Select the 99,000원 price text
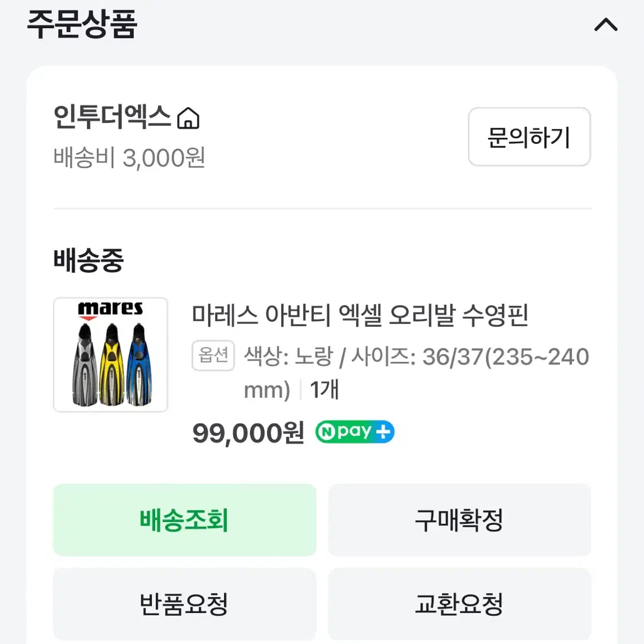This screenshot has width=644, height=644. (x=248, y=432)
